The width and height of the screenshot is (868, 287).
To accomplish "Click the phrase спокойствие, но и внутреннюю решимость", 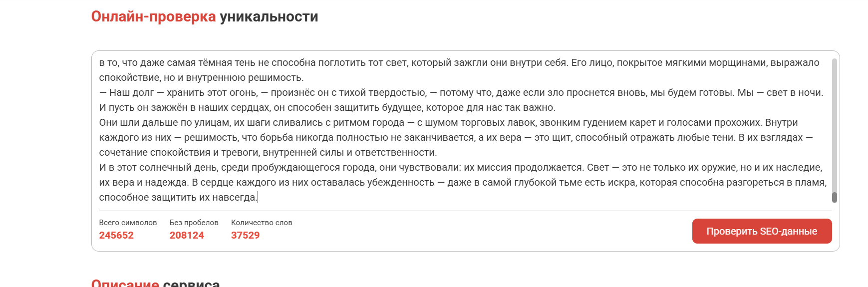I will pyautogui.click(x=201, y=78).
